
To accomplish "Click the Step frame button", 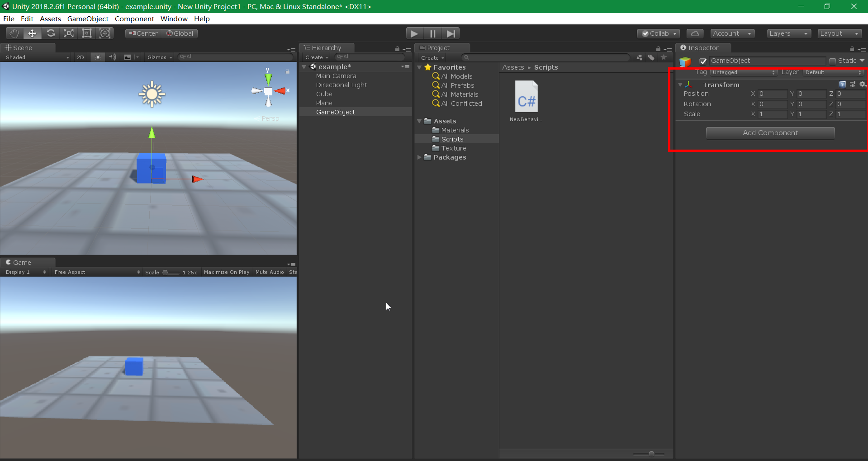I will point(451,33).
